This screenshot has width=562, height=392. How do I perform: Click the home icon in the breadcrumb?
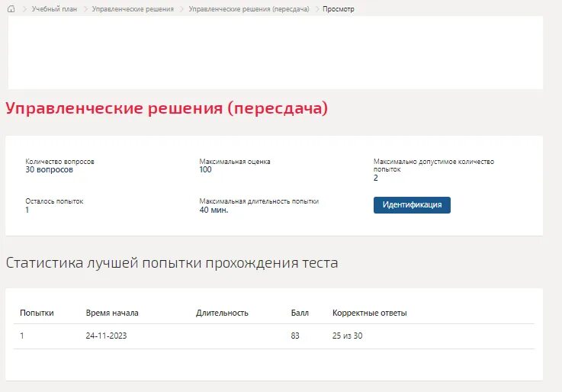[11, 8]
